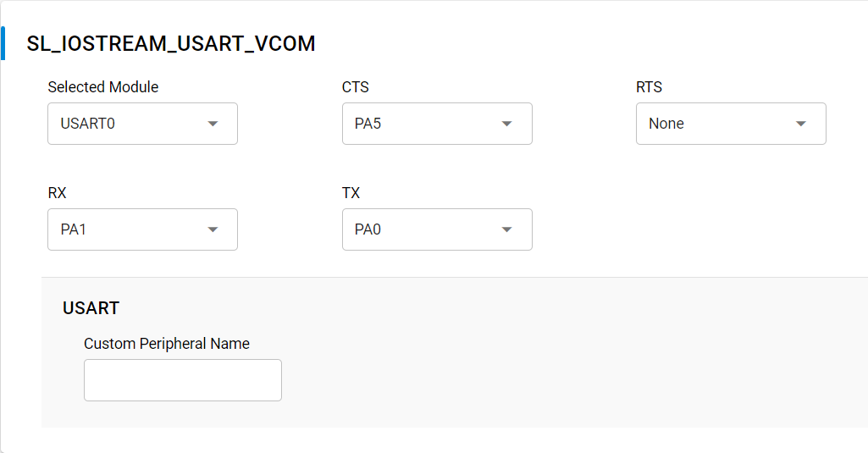Click the Custom Peripheral Name label
The height and width of the screenshot is (453, 868).
click(167, 344)
